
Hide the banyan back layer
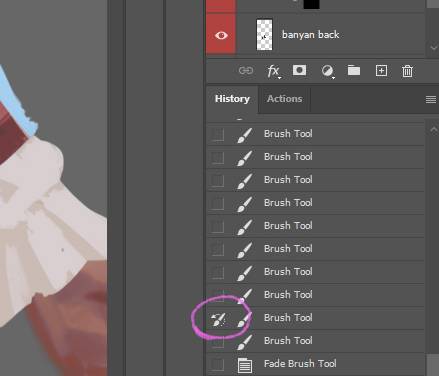[221, 35]
